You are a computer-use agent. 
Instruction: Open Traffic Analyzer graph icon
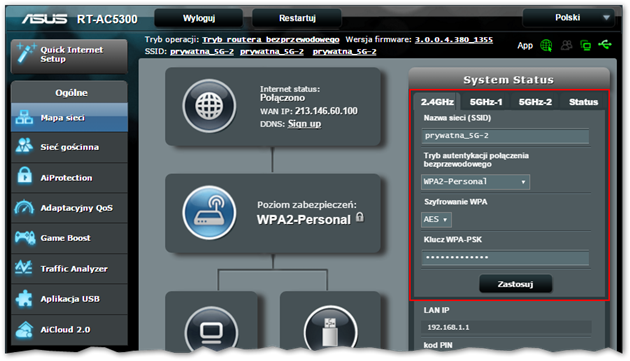click(x=24, y=267)
